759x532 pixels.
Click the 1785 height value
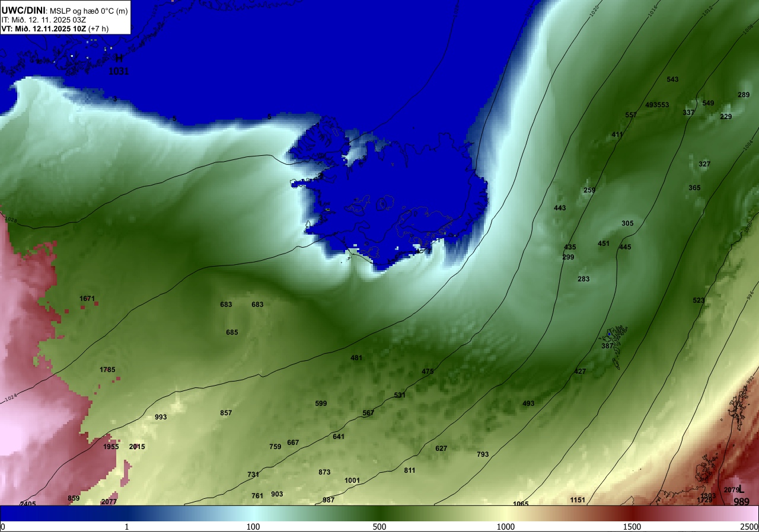(x=107, y=370)
